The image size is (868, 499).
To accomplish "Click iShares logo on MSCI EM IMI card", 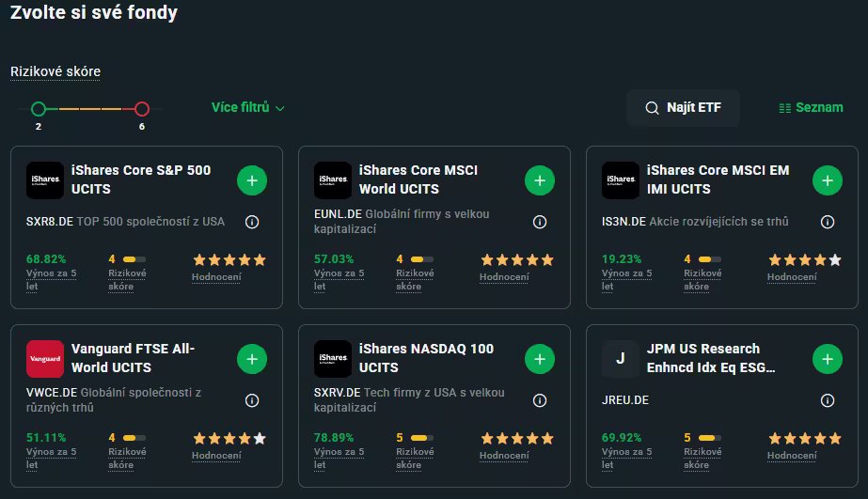I will coord(621,180).
